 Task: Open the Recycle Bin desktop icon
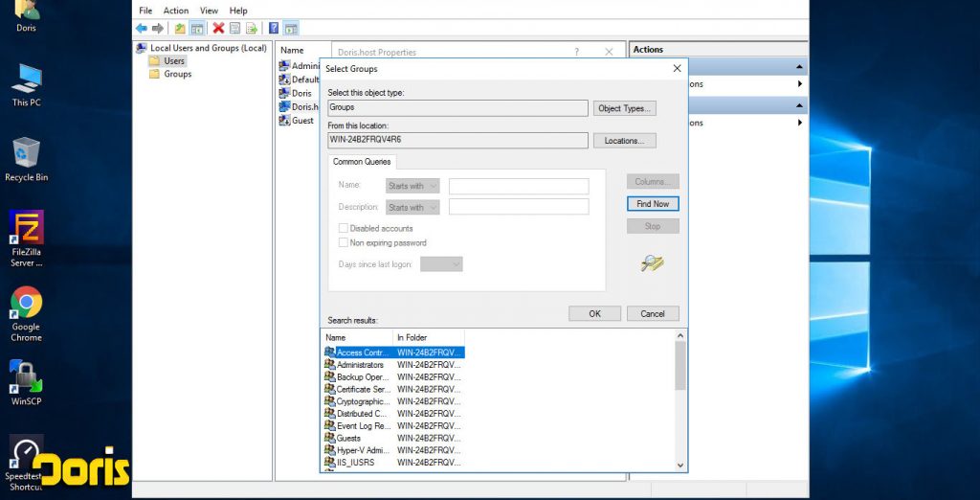(26, 153)
